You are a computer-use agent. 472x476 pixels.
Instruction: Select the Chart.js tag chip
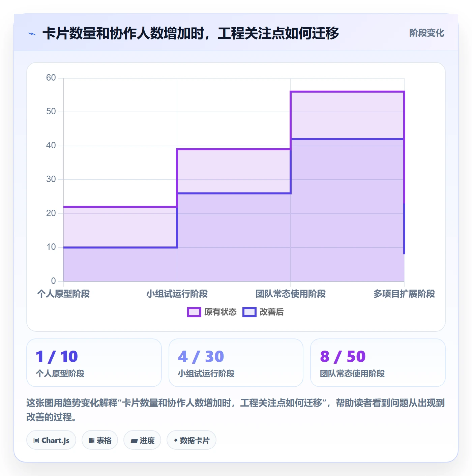(51, 440)
